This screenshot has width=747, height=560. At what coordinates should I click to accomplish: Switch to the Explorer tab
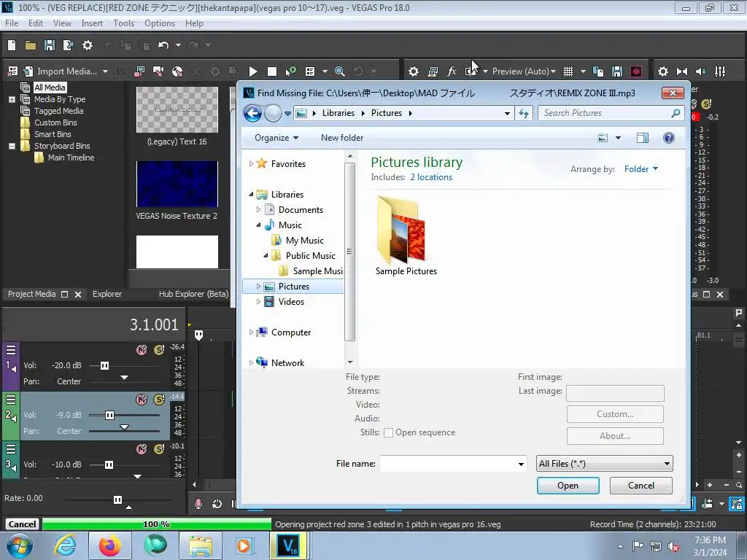107,295
